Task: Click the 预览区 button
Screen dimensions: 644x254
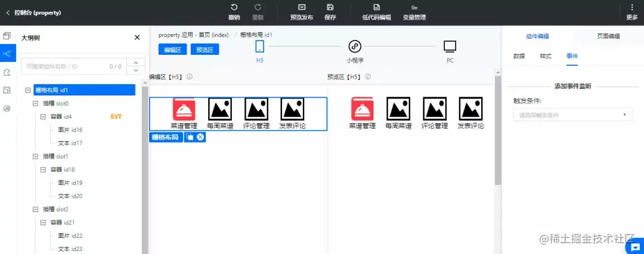Action: (x=205, y=49)
